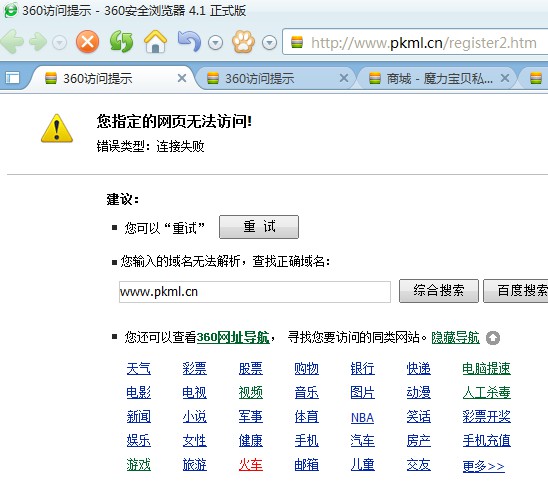
Task: Open the 360网址导航 link
Action: (x=233, y=338)
